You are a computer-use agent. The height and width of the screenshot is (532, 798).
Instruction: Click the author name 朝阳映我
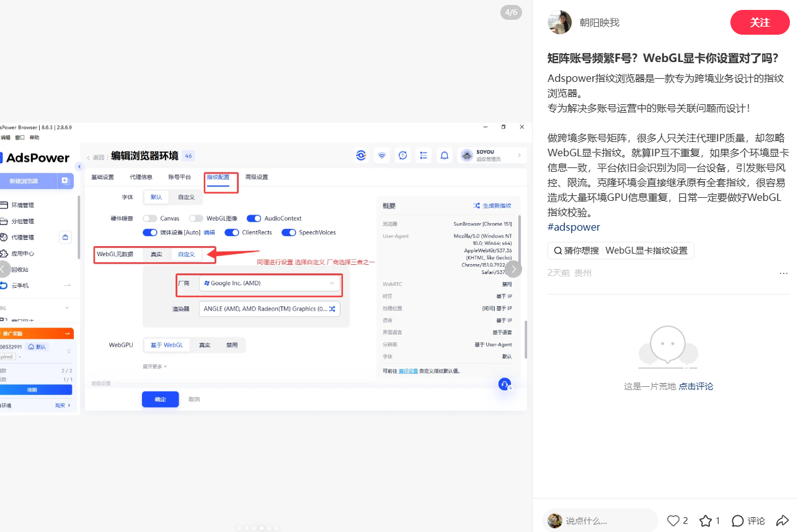coord(599,22)
